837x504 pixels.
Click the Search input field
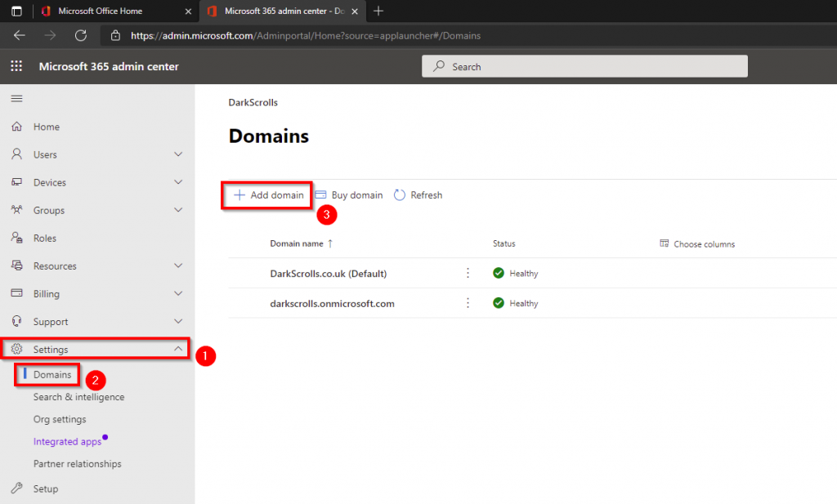pyautogui.click(x=584, y=66)
